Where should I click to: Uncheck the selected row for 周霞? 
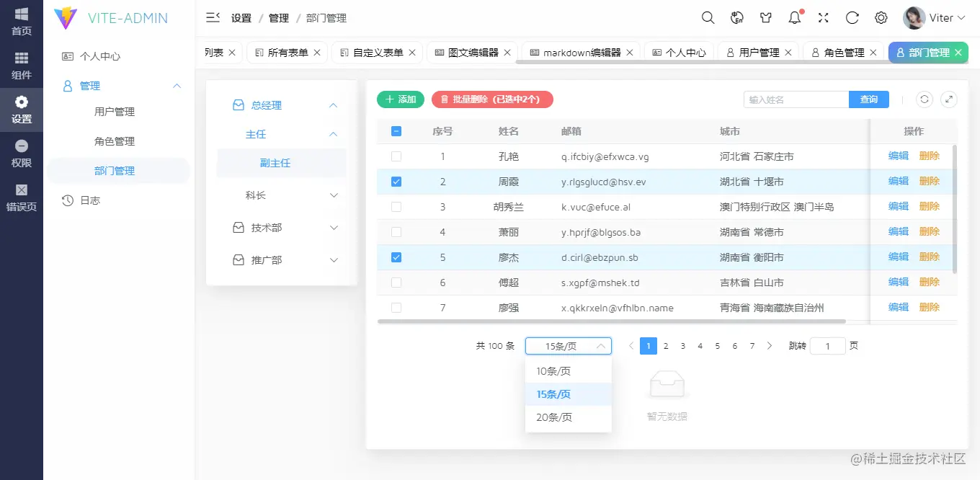click(x=396, y=182)
